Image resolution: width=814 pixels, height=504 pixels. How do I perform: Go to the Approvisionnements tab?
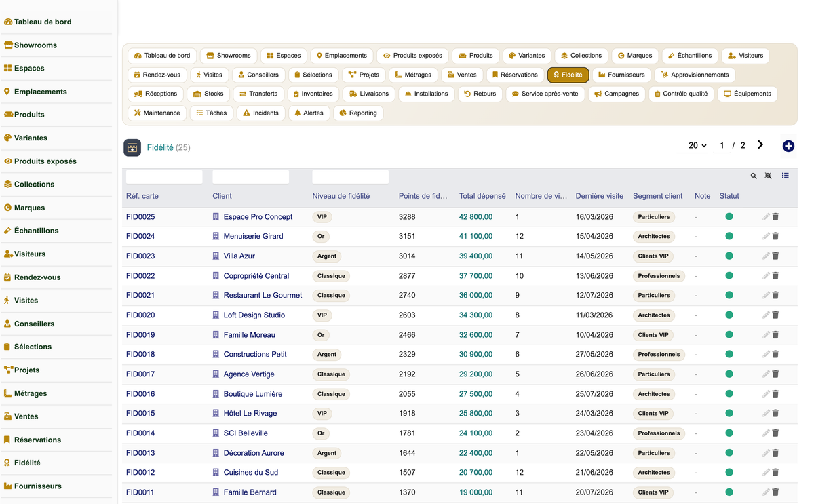pos(695,75)
